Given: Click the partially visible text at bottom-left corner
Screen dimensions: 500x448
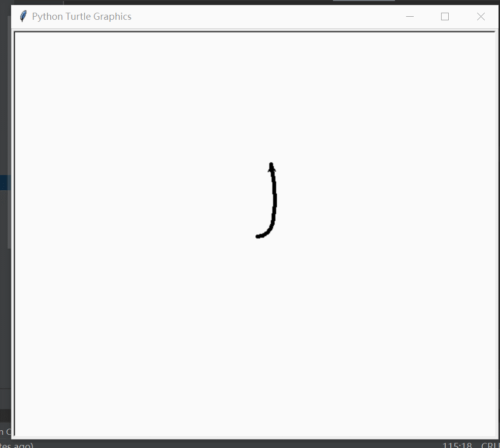Looking at the screenshot, I should (6, 432).
